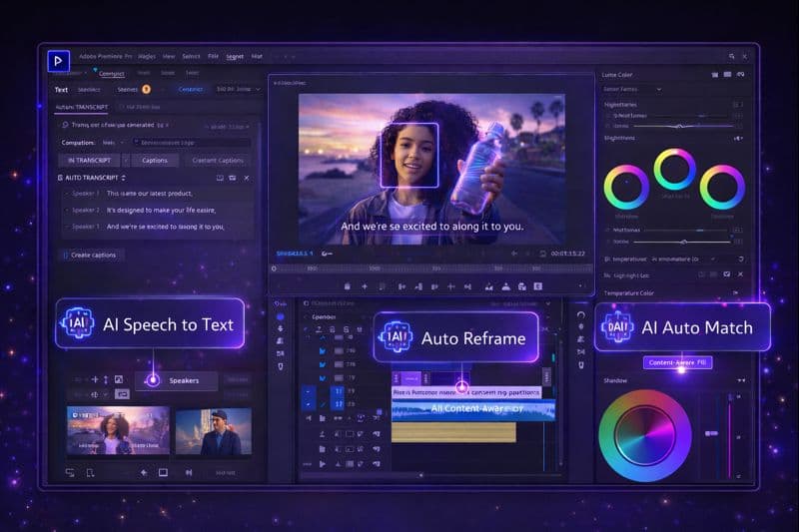Select the yellow clip in timeline
Viewport: 799px width, 532px height.
(x=453, y=432)
